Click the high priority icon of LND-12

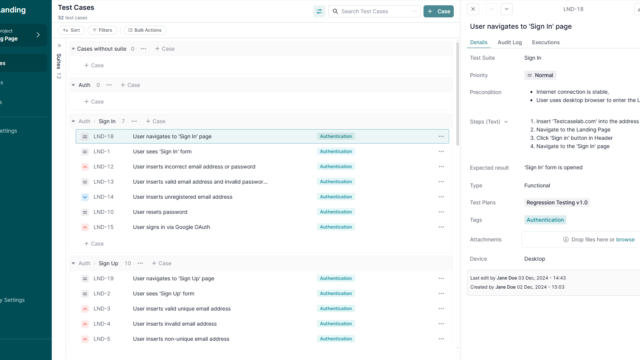(85, 167)
